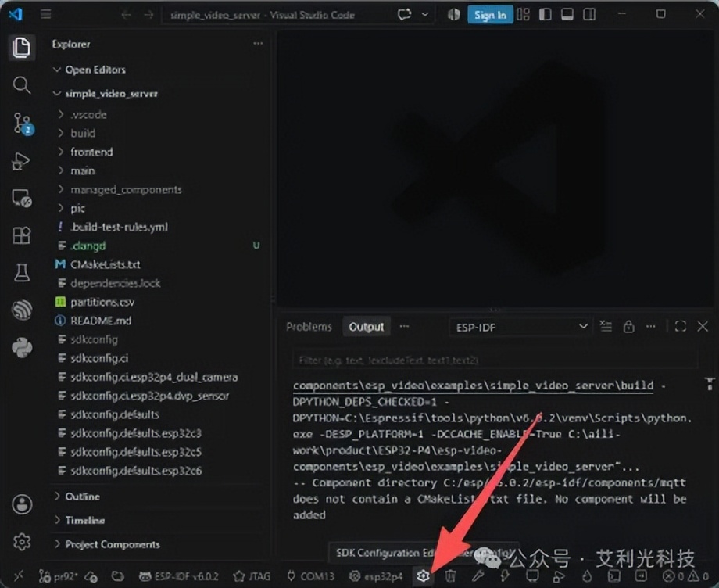Open Explorer views and more actions menu
This screenshot has width=719, height=588.
click(258, 44)
